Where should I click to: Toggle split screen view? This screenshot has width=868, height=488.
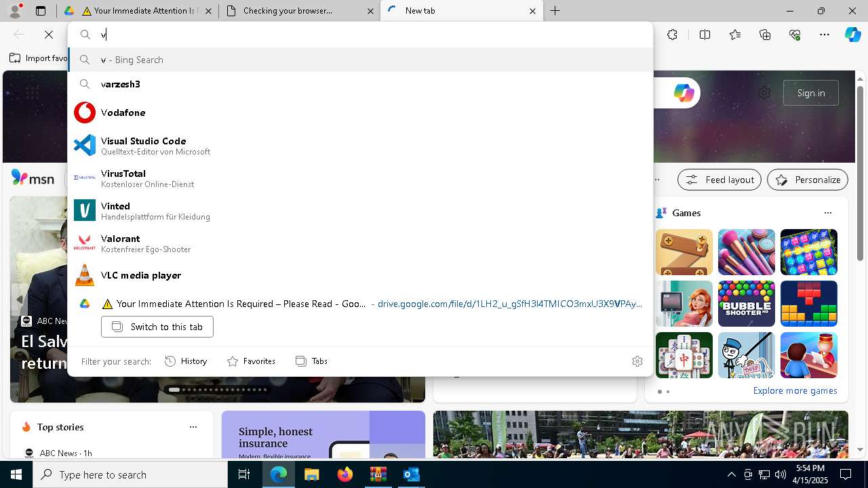(x=705, y=35)
